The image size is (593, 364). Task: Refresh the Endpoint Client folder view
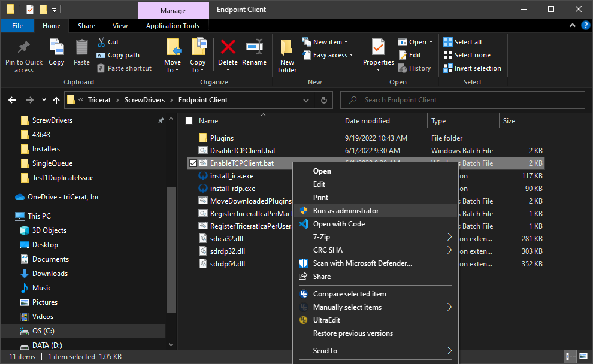(324, 100)
